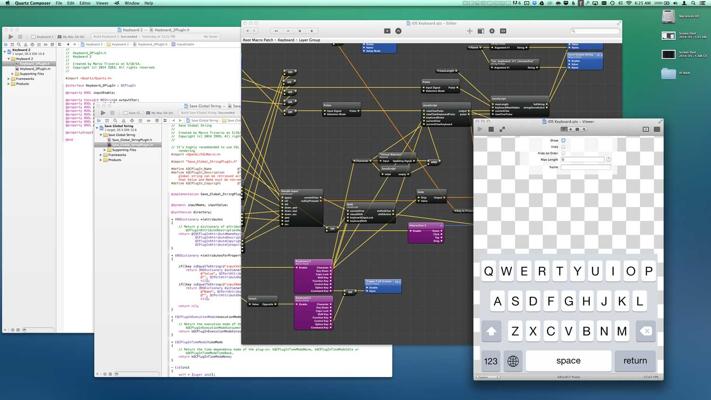Tap the Q key on the keyboard
The image size is (711, 400).
click(x=488, y=271)
